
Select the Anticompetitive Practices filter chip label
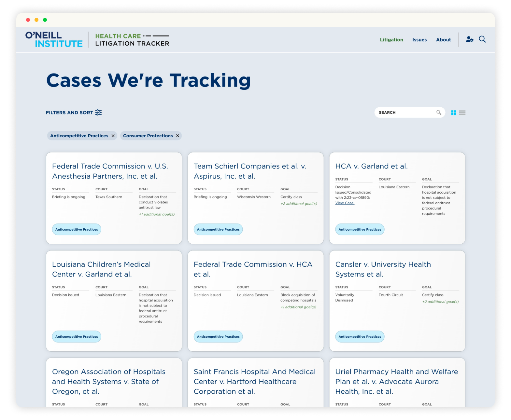[x=79, y=136]
